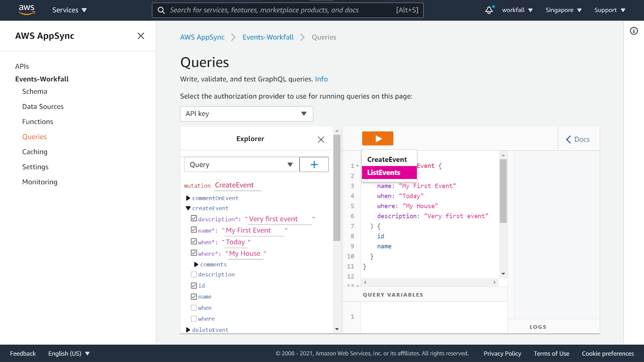
Task: Open Settings page
Action: 35,167
